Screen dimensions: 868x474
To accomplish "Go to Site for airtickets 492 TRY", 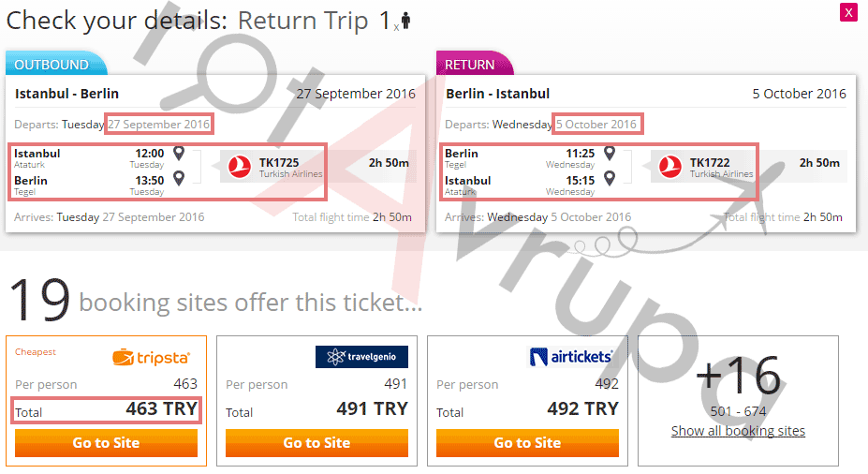I will point(527,443).
